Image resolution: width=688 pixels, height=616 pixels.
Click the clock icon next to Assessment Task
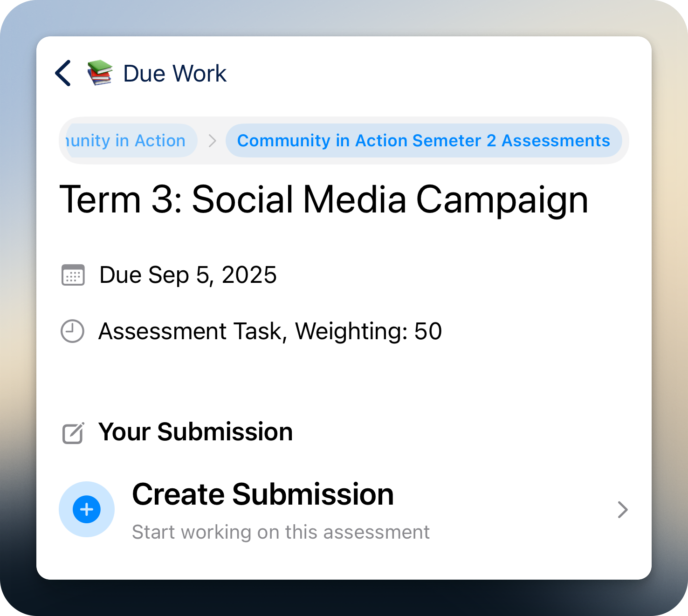(73, 331)
